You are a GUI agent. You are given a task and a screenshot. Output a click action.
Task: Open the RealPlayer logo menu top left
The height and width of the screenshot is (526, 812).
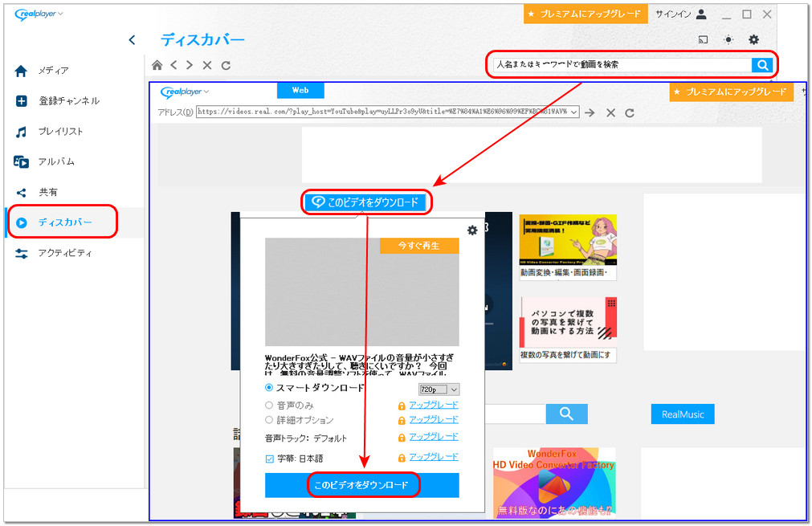point(39,14)
